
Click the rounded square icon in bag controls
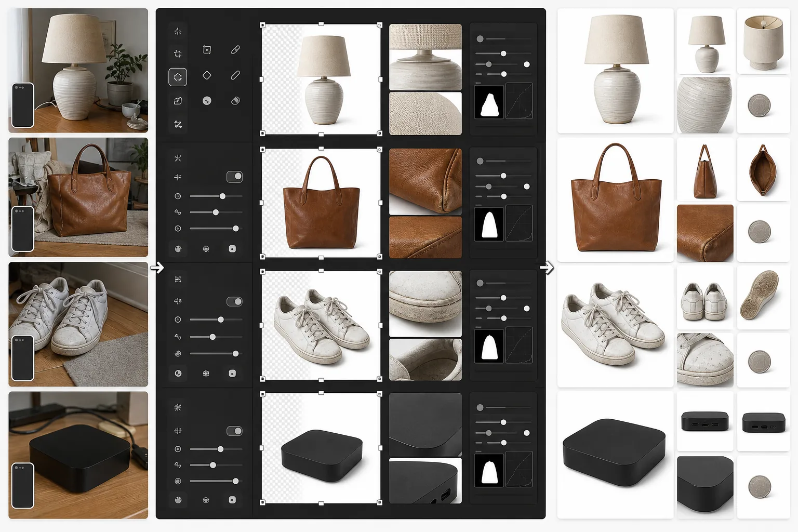tap(232, 249)
